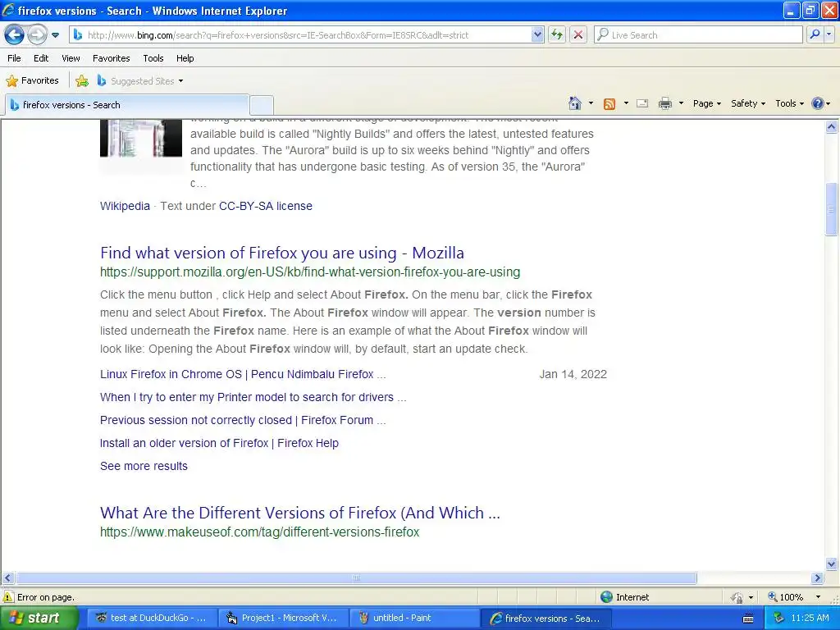The height and width of the screenshot is (630, 840).
Task: Click the RSS feeds icon
Action: click(x=609, y=104)
